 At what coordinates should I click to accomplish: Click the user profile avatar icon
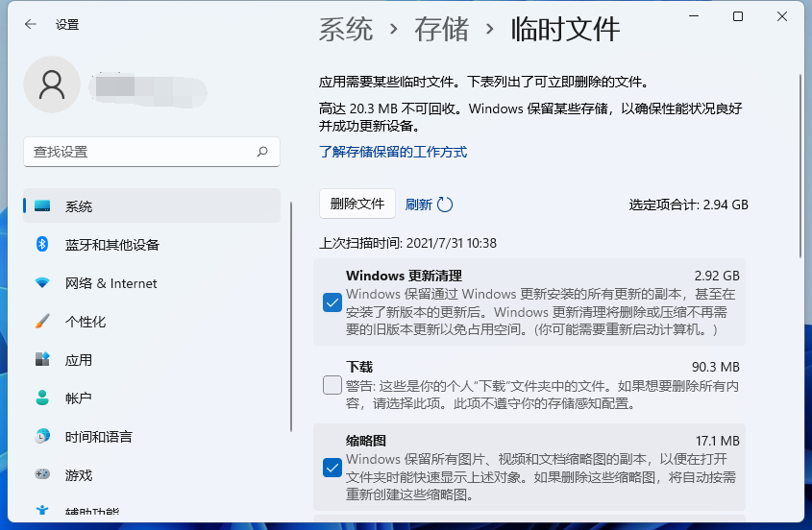(x=52, y=85)
